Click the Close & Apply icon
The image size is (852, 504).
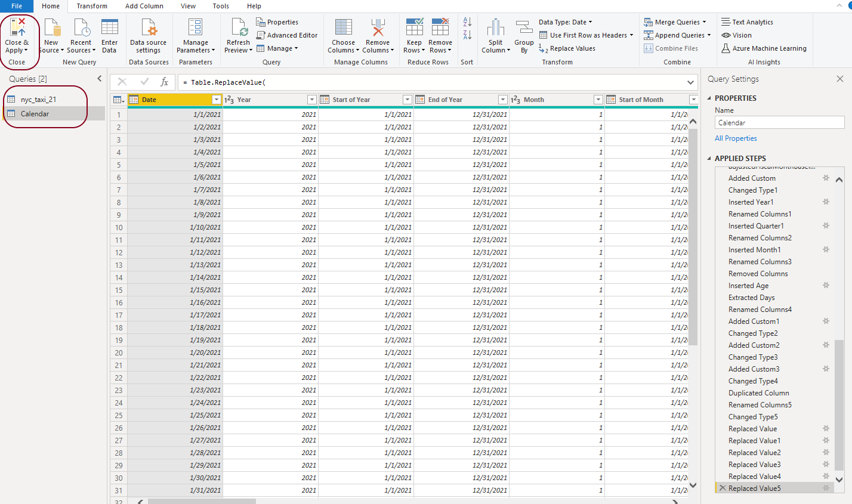[x=17, y=28]
